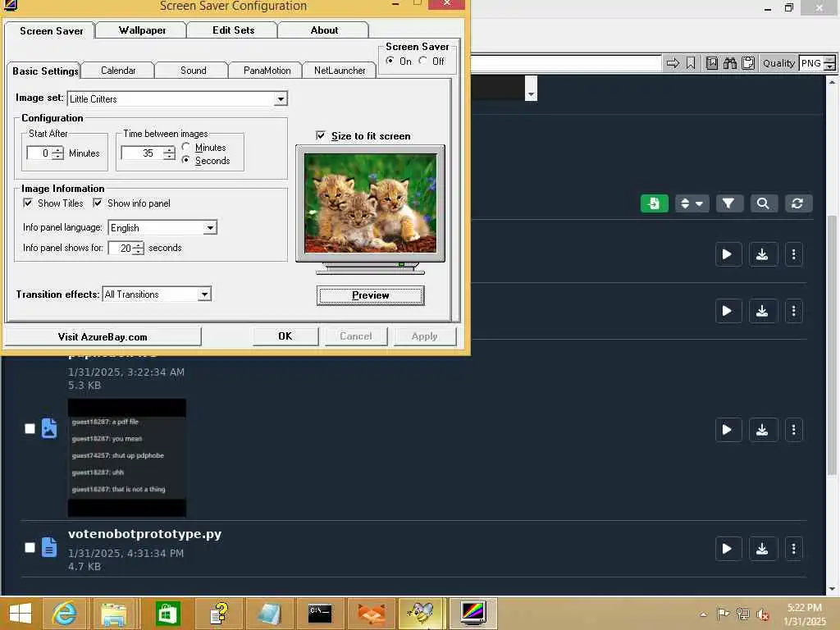Download the chat screenshot image file
840x630 pixels.
click(762, 430)
